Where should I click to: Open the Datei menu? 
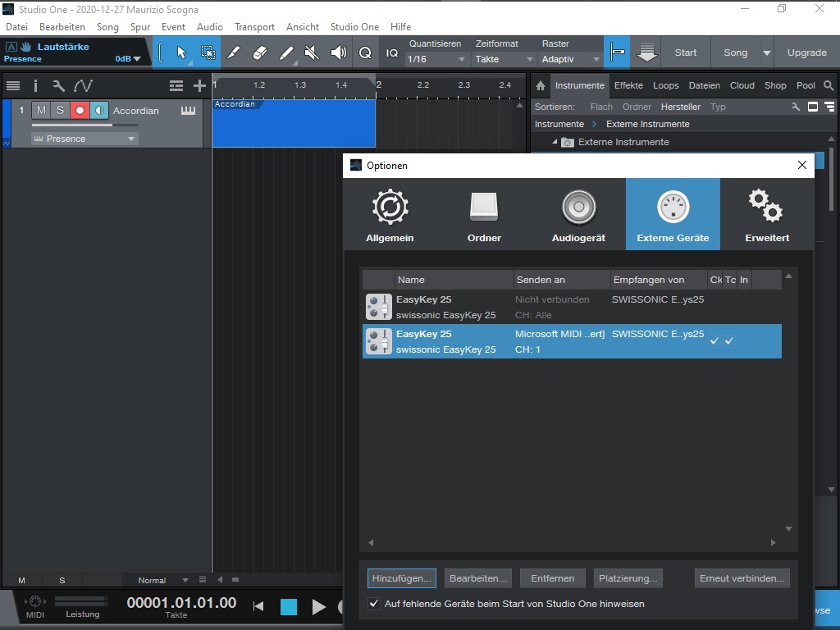pyautogui.click(x=17, y=27)
